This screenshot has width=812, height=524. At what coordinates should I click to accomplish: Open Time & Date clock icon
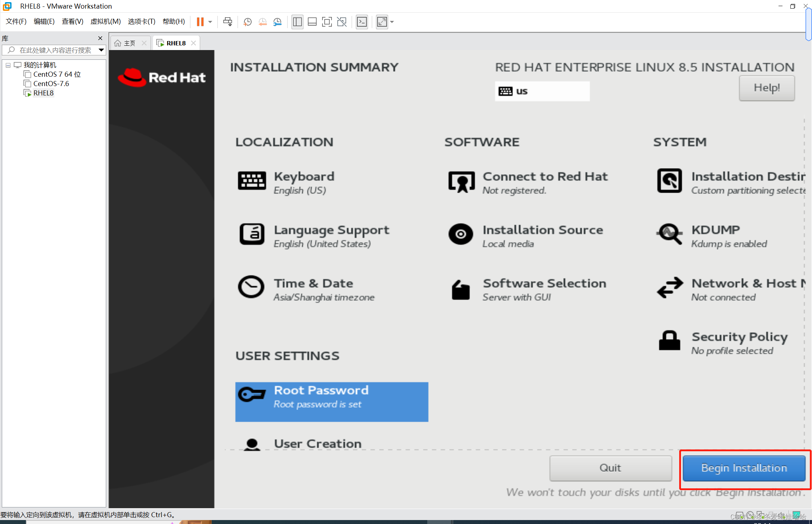click(251, 287)
